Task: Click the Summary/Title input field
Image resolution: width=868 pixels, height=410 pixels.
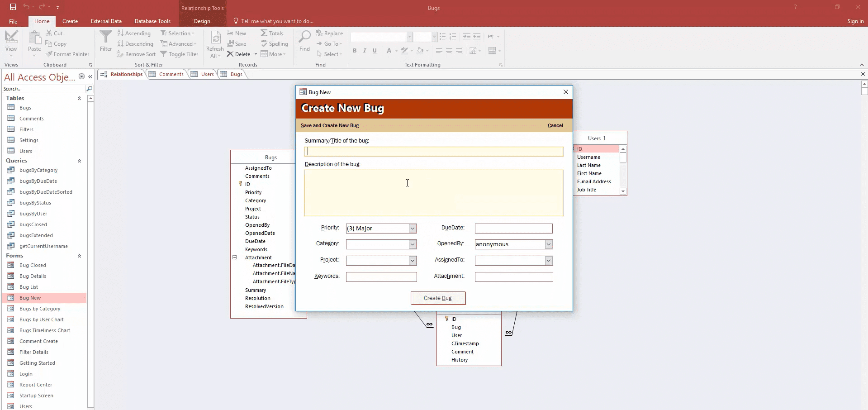Action: click(434, 152)
